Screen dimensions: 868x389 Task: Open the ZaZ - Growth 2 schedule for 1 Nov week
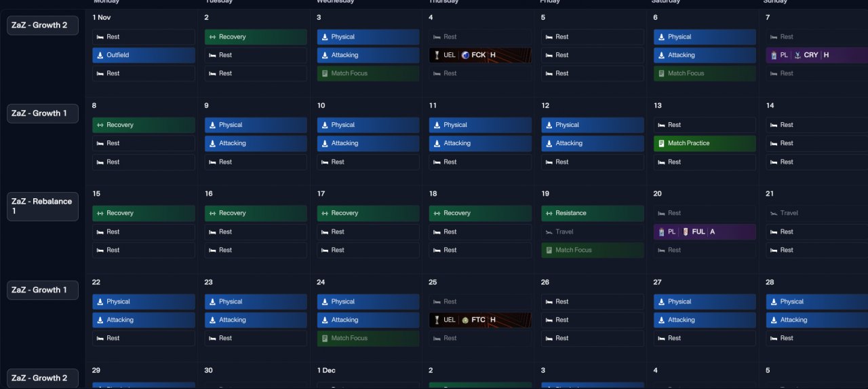(43, 25)
